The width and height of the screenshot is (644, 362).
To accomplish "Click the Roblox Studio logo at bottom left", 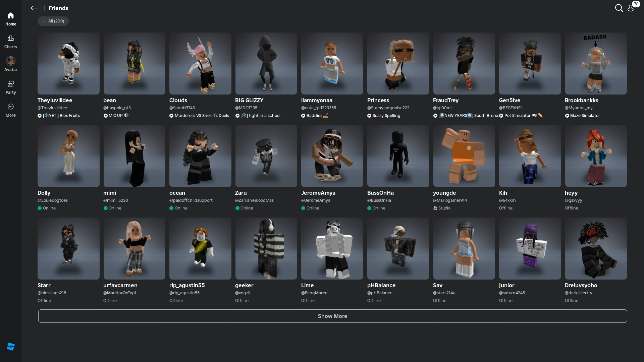I will coord(11,347).
